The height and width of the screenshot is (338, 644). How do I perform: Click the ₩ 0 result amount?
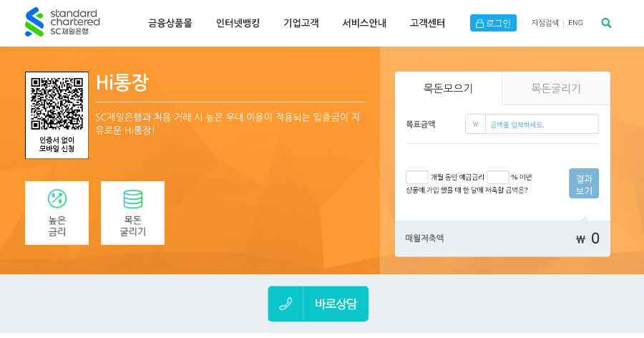pyautogui.click(x=587, y=238)
